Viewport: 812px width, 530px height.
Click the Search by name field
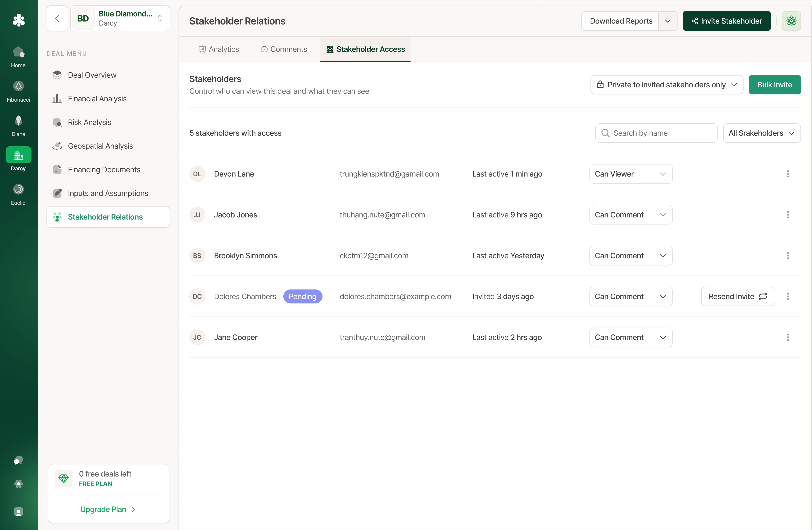656,133
